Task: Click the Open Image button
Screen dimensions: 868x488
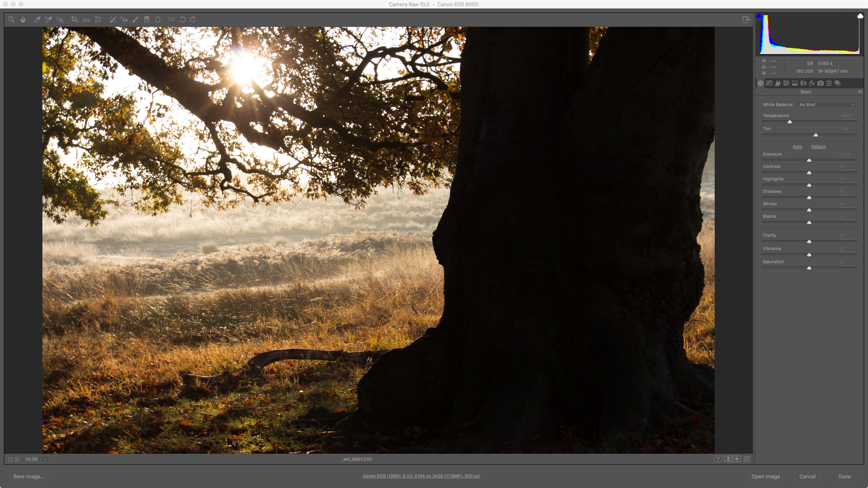Action: tap(765, 476)
